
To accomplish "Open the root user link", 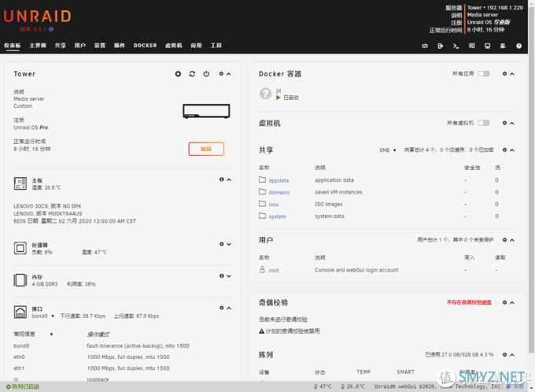I will (274, 270).
